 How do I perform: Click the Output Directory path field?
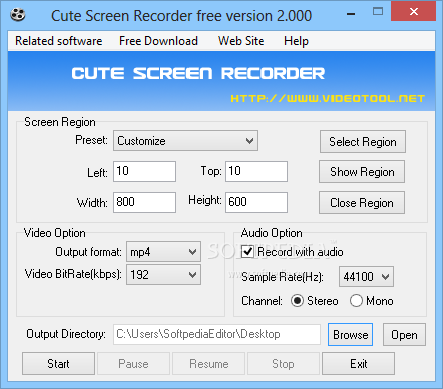(217, 334)
